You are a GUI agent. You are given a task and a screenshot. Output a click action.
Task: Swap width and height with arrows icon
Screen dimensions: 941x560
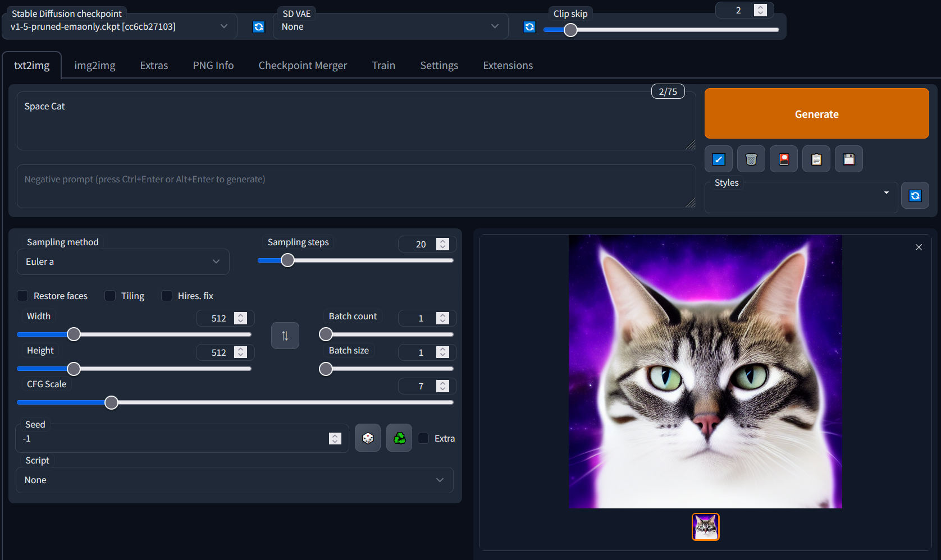coord(285,335)
